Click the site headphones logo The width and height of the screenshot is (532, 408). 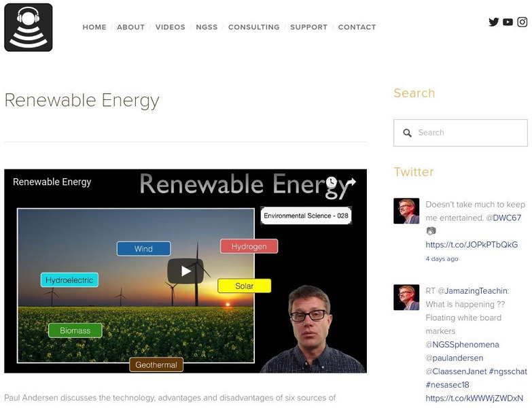tap(29, 27)
